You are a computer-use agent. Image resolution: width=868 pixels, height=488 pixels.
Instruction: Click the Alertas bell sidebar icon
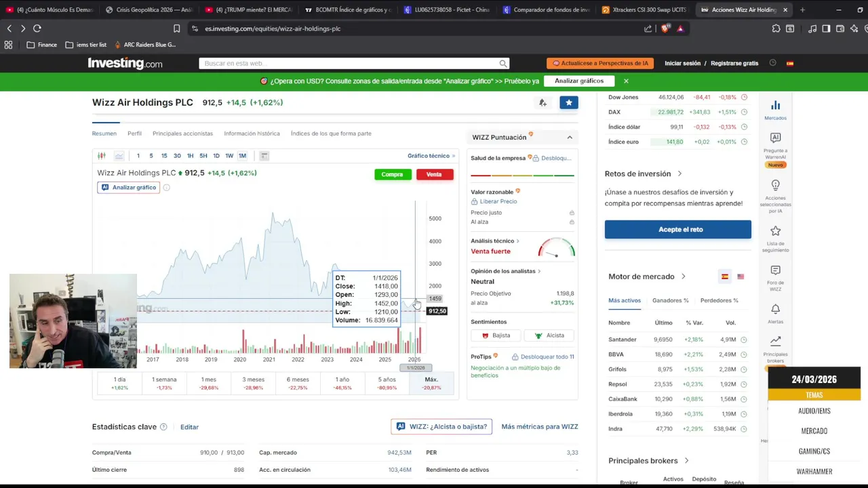click(775, 312)
